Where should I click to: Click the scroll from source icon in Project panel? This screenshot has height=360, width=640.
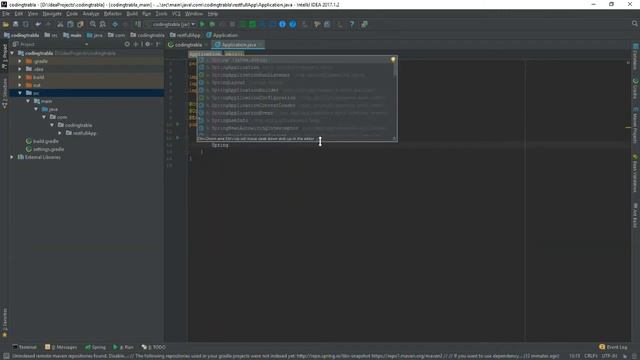(127, 44)
